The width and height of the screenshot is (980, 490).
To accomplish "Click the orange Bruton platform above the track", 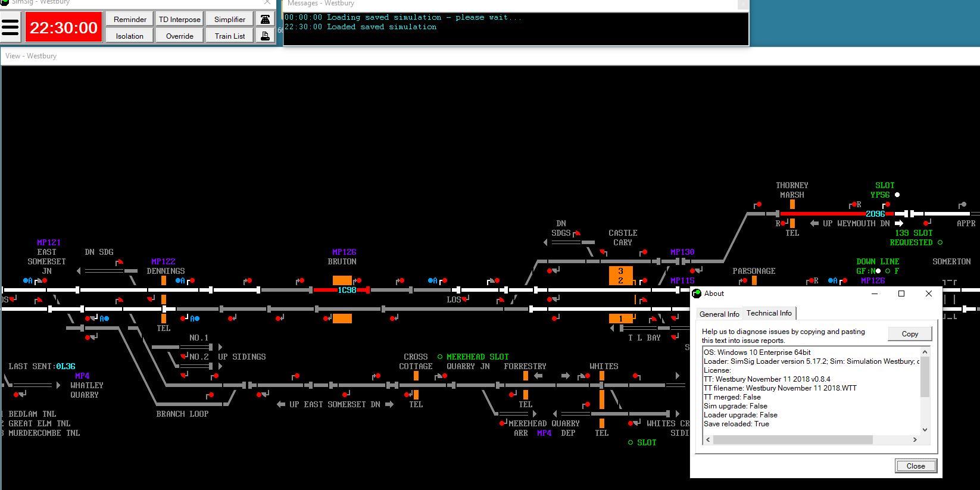I will pos(342,280).
